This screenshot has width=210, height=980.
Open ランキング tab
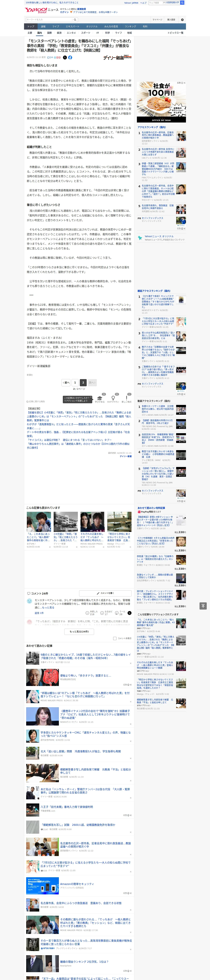tap(130, 27)
